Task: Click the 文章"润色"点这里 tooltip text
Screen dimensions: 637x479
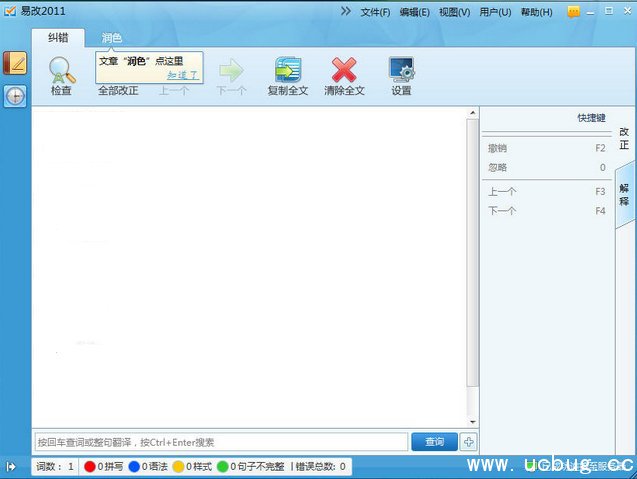Action: click(x=141, y=61)
